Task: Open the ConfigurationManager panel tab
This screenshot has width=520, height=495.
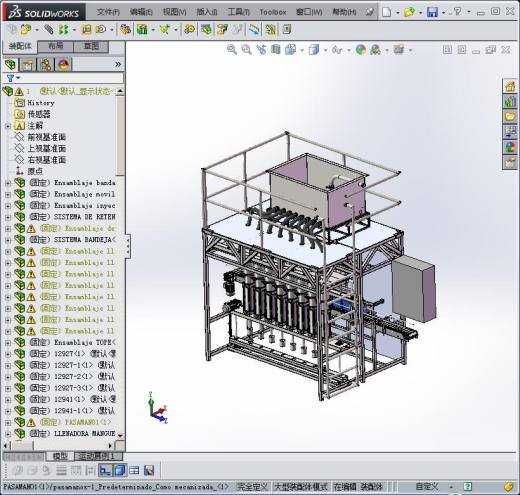Action: [46, 64]
